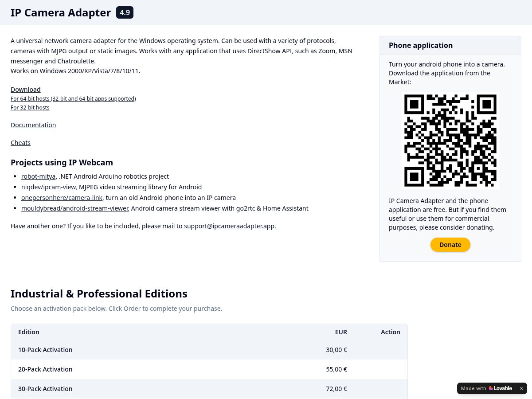Visit the robot-mitya project link
This screenshot has height=399, width=532.
tap(39, 176)
